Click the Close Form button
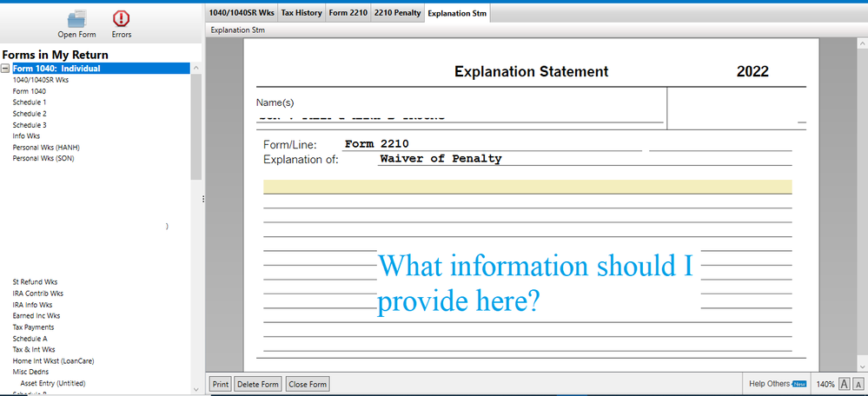868x396 pixels. click(x=308, y=384)
